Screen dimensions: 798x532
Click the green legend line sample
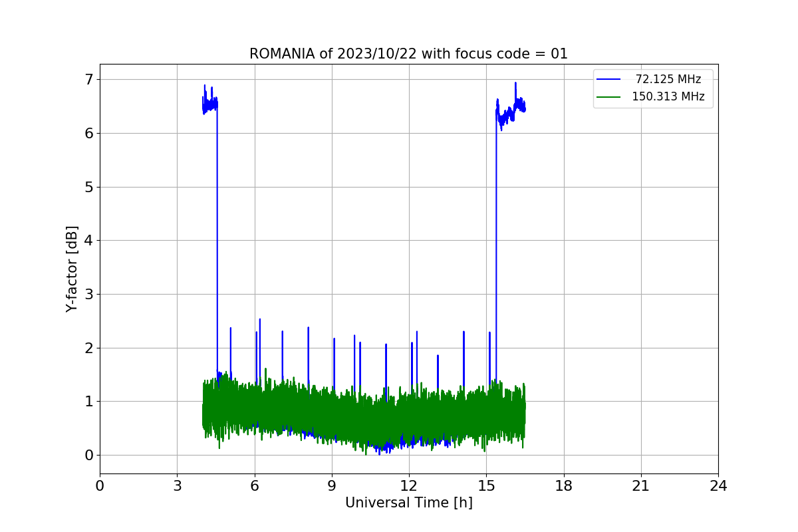tap(608, 96)
